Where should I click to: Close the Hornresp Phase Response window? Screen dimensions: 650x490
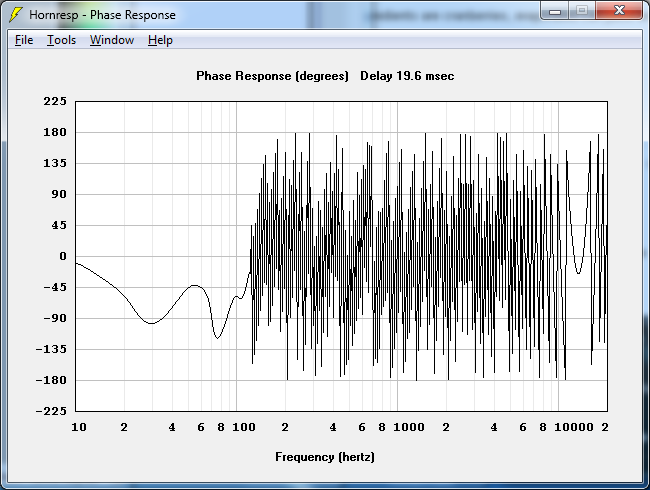point(619,11)
